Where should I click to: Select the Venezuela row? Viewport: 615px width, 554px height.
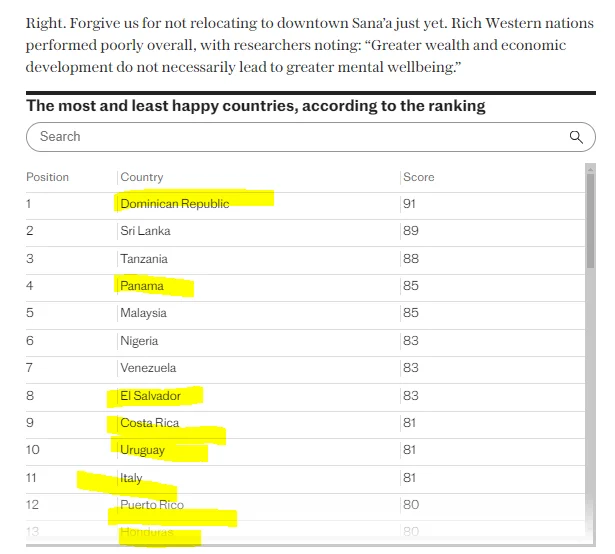tap(306, 368)
